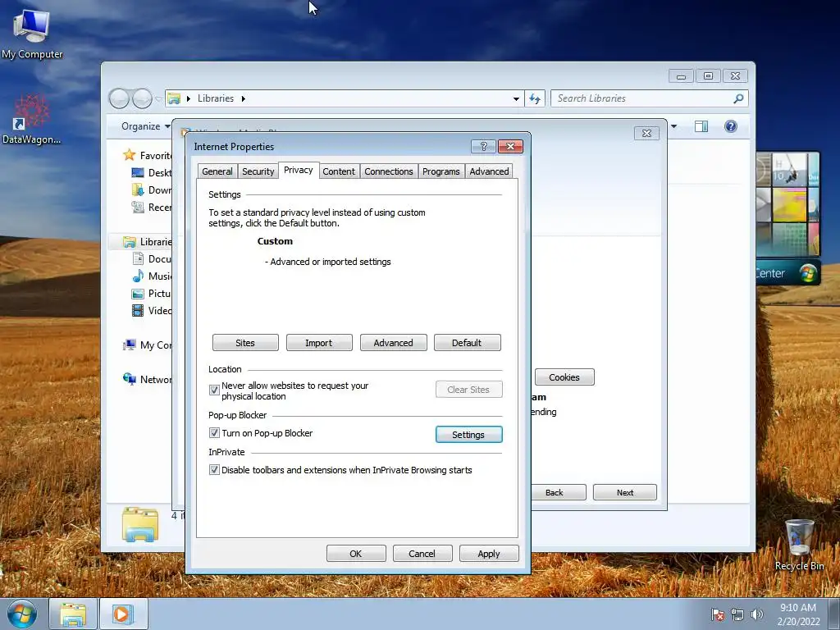Screen dimensions: 840x630
Task: Select the Libraries node in the sidebar
Action: point(147,242)
